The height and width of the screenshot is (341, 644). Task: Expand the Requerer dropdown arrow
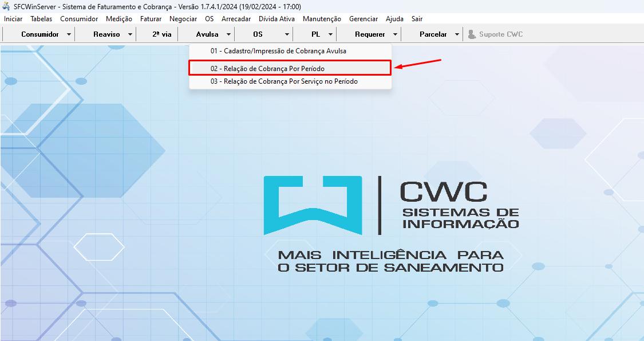point(395,34)
